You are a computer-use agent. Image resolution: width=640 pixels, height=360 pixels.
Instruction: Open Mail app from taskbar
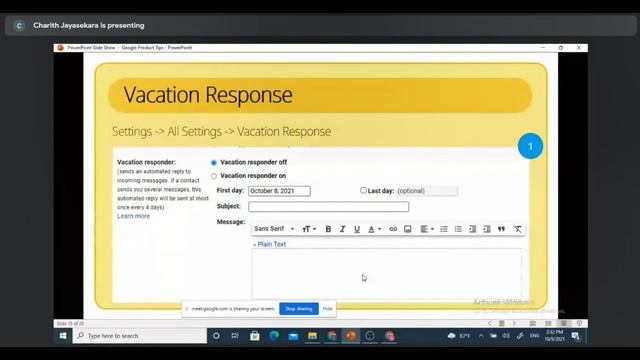point(293,336)
